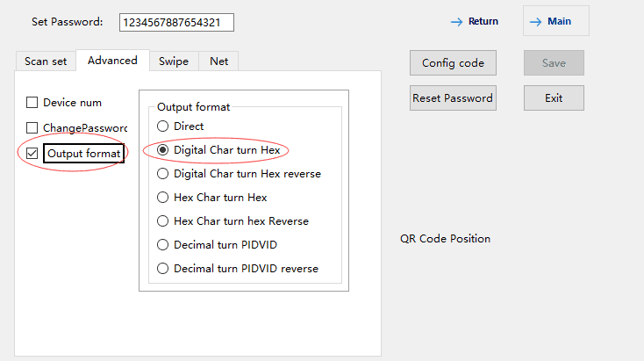
Task: Open the Advanced tab
Action: [112, 61]
